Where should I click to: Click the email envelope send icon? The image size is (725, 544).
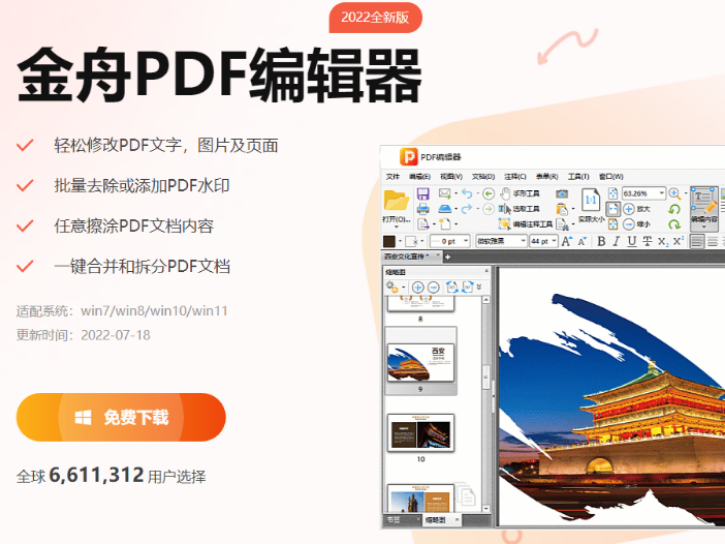pyautogui.click(x=444, y=193)
